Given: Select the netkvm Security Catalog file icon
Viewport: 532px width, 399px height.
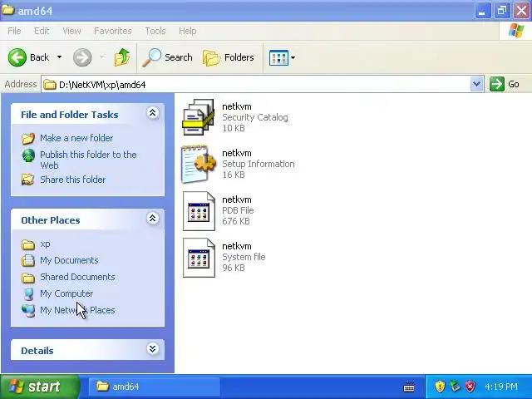Looking at the screenshot, I should coord(199,117).
